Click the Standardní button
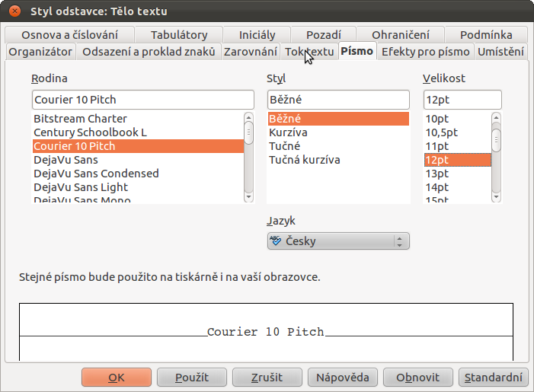 click(493, 378)
